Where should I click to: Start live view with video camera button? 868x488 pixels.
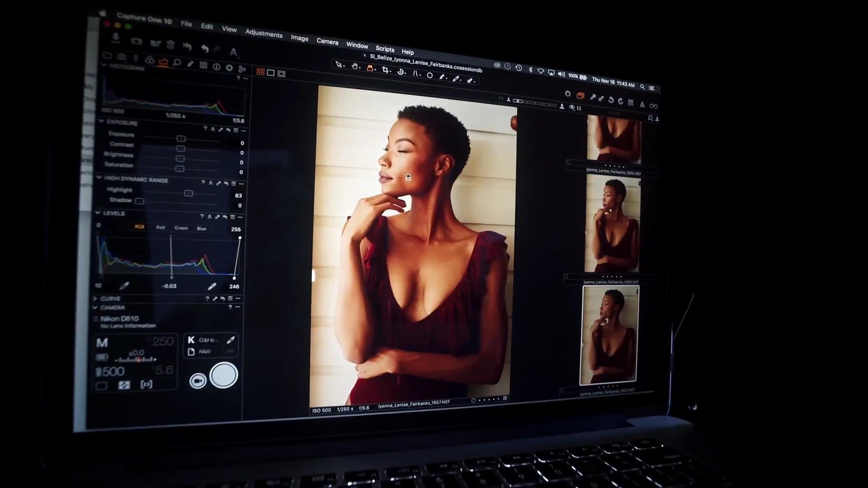pos(198,381)
